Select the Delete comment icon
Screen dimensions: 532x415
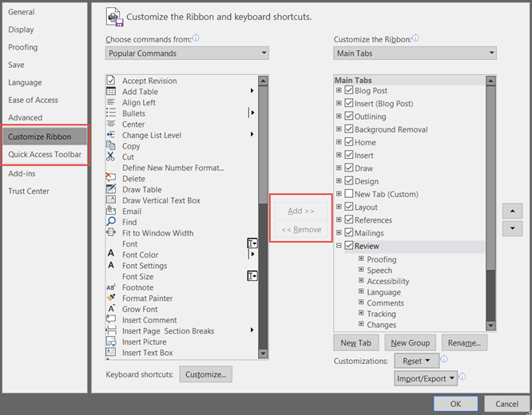111,176
